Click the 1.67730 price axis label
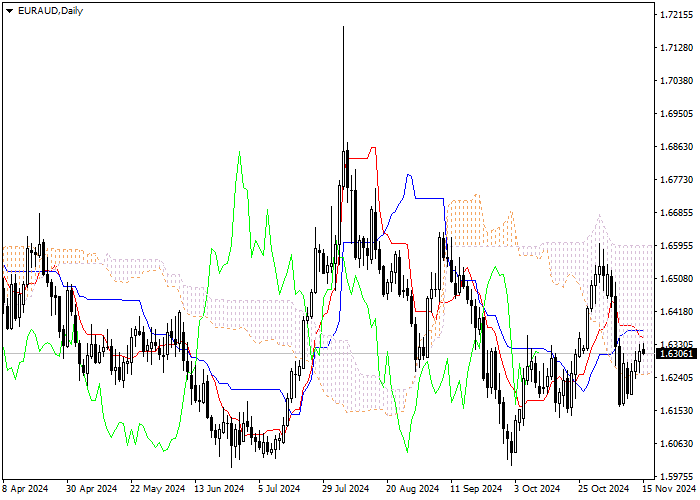 coord(677,179)
